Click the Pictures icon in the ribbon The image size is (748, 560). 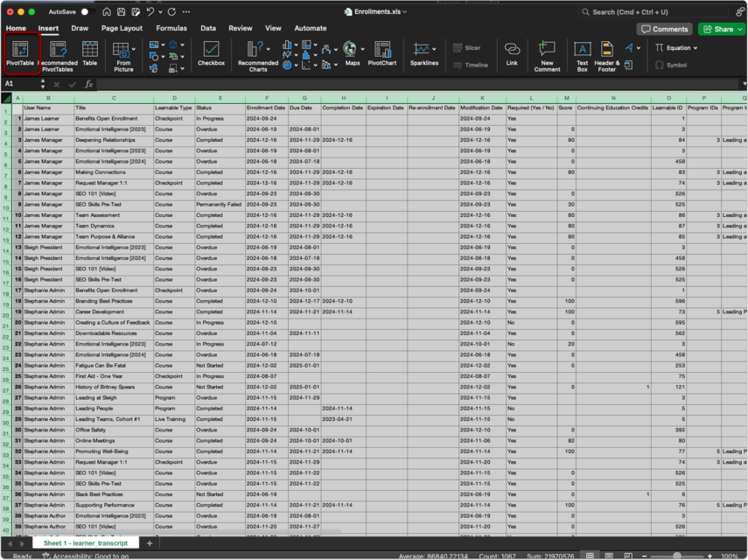click(x=154, y=45)
